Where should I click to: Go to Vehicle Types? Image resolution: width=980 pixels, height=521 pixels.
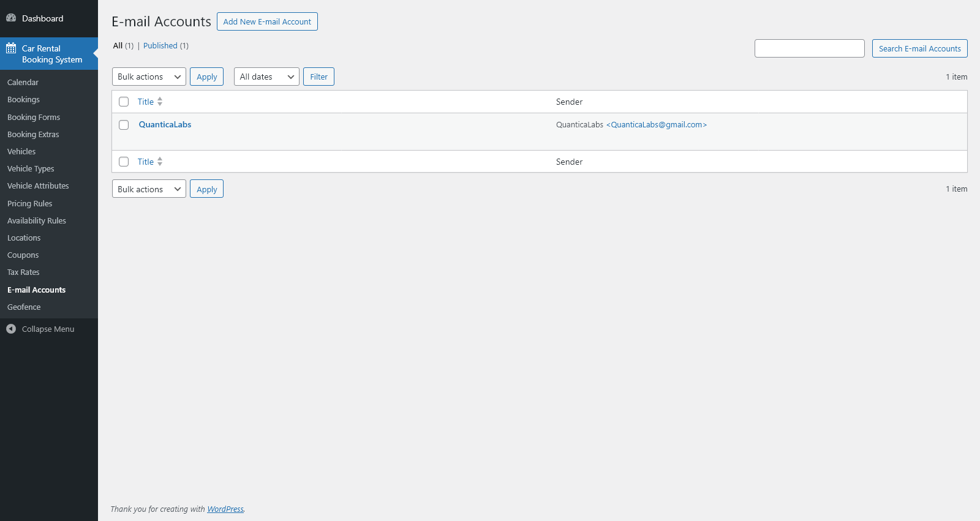click(x=31, y=168)
